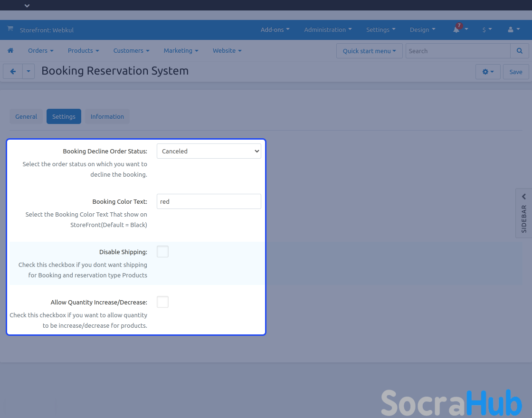
Task: Click the Storefront: Webkul link
Action: point(47,30)
